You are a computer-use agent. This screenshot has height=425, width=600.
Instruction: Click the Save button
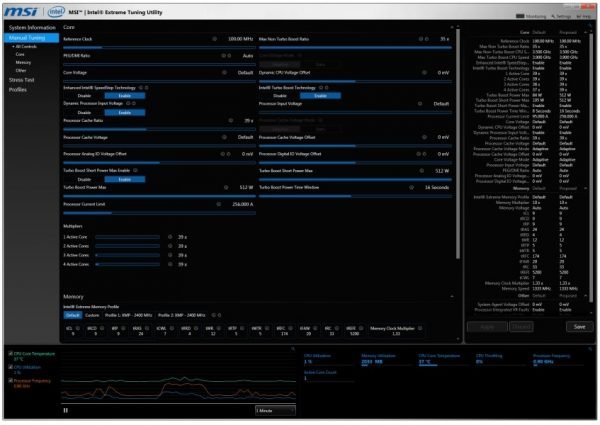(579, 327)
